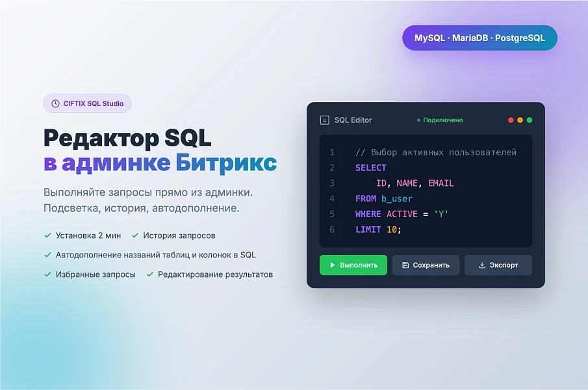Click the SQL Editor document icon

(x=325, y=120)
